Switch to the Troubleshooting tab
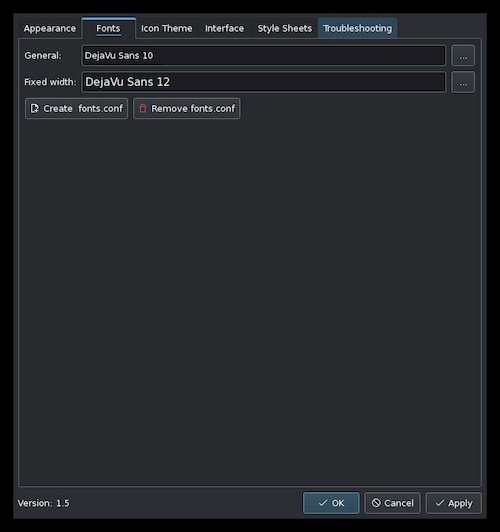 [x=357, y=28]
